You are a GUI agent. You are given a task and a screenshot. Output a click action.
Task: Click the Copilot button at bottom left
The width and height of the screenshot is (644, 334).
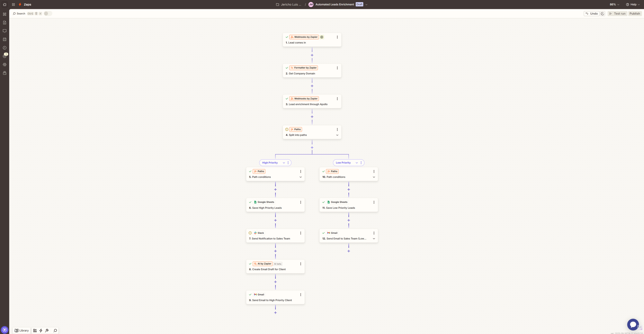coord(5,330)
